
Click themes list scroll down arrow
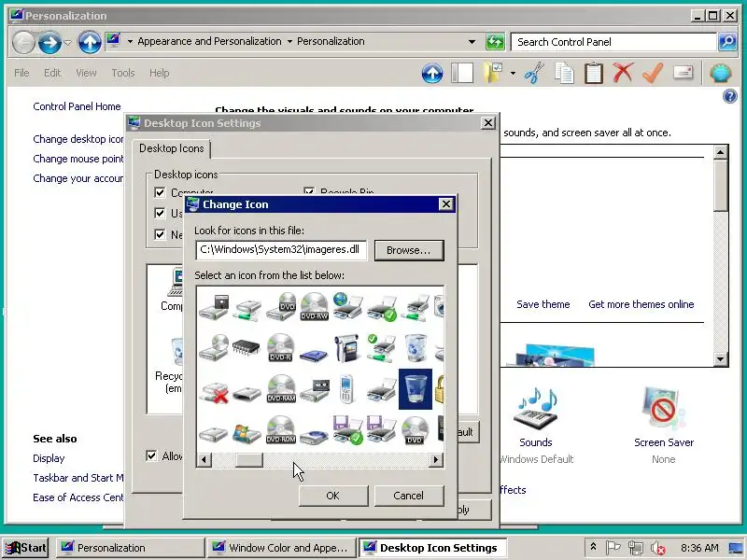coord(720,359)
